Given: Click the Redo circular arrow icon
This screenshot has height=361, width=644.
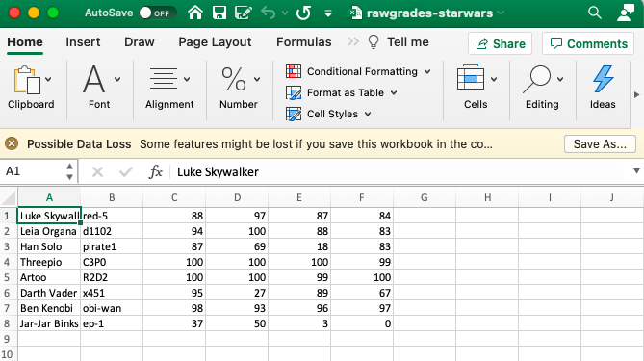Looking at the screenshot, I should click(x=303, y=13).
